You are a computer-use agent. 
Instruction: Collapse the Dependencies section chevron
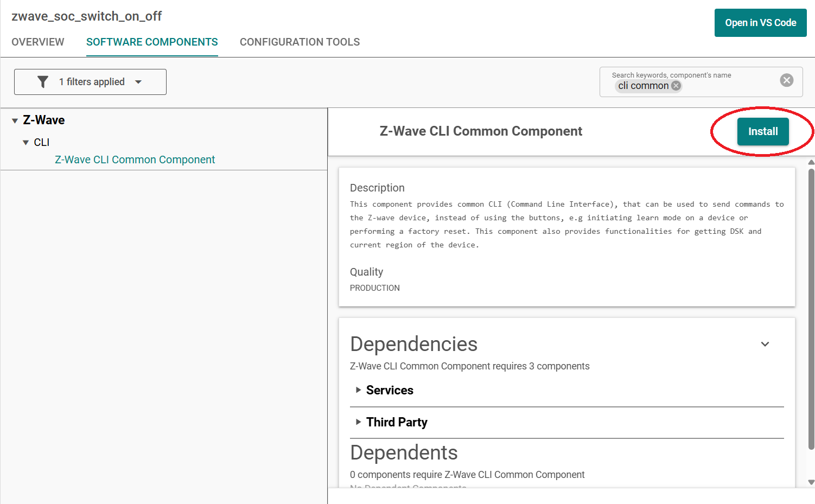point(765,344)
